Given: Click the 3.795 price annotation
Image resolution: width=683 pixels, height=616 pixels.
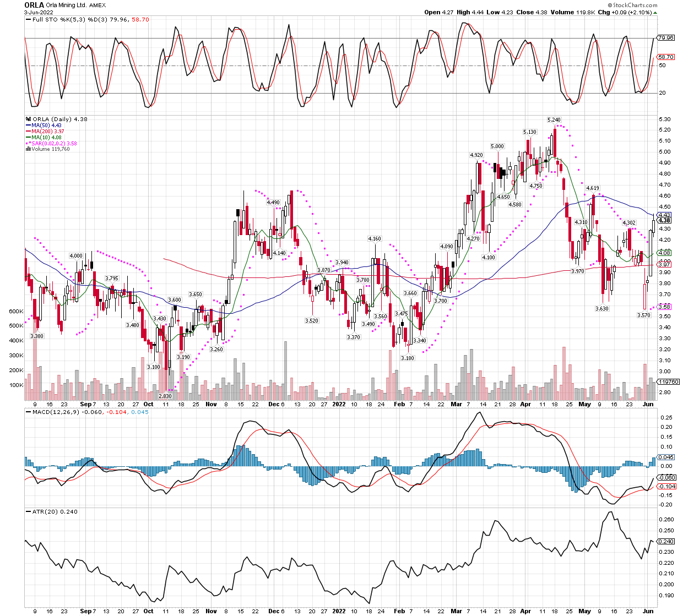Looking at the screenshot, I should pos(112,279).
